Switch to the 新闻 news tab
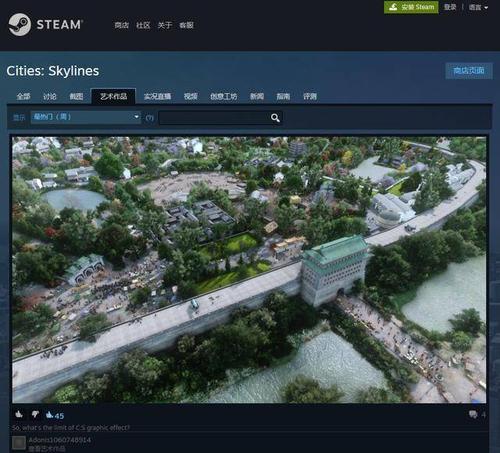This screenshot has width=500, height=453. [x=257, y=97]
